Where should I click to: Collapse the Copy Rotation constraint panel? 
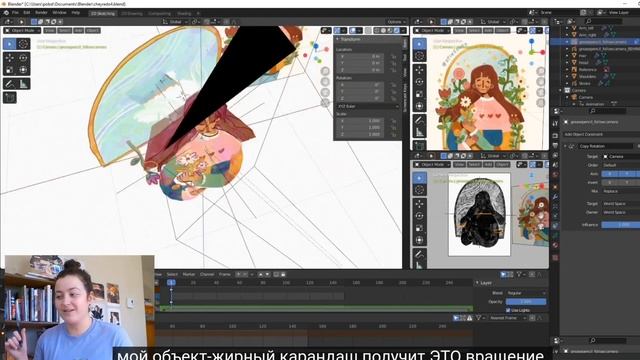tap(565, 146)
